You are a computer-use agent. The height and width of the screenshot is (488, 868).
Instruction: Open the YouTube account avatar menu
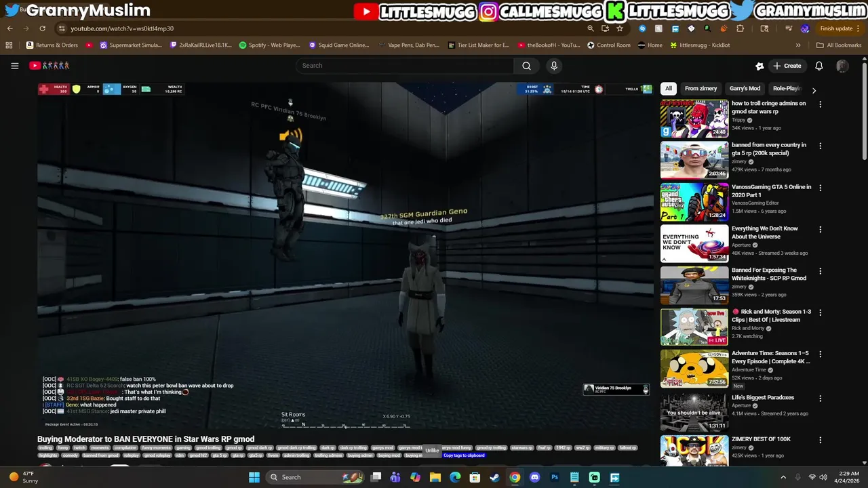(842, 66)
